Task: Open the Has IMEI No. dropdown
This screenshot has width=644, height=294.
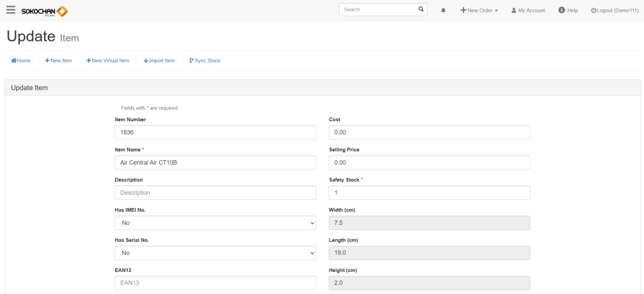Action: (215, 223)
